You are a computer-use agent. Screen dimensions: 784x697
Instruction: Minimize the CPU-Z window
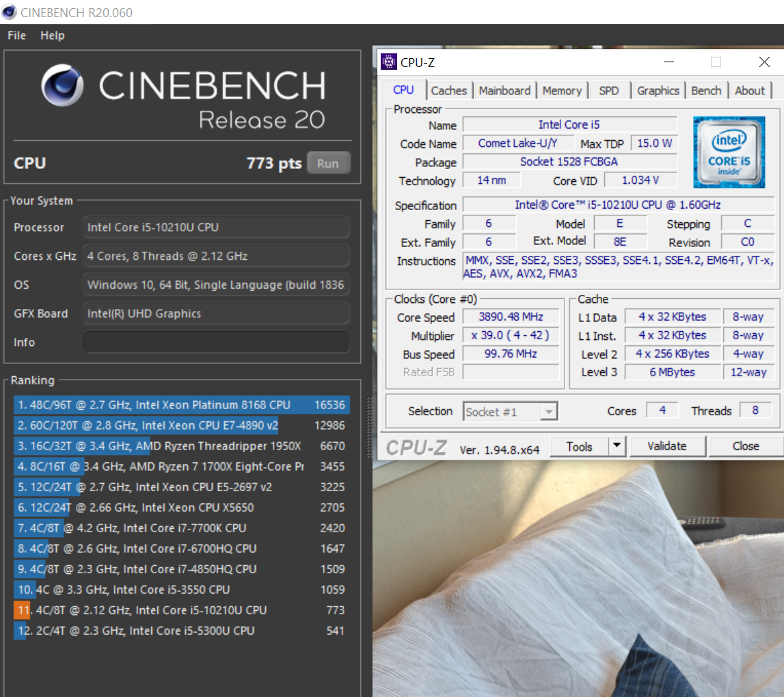tap(668, 62)
